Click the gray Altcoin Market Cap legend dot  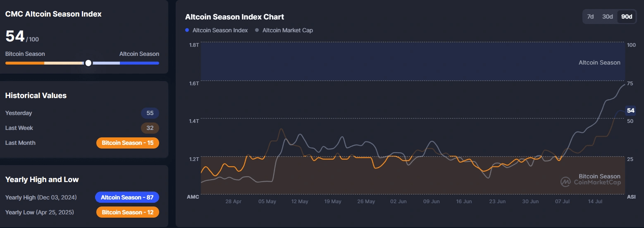coord(257,30)
